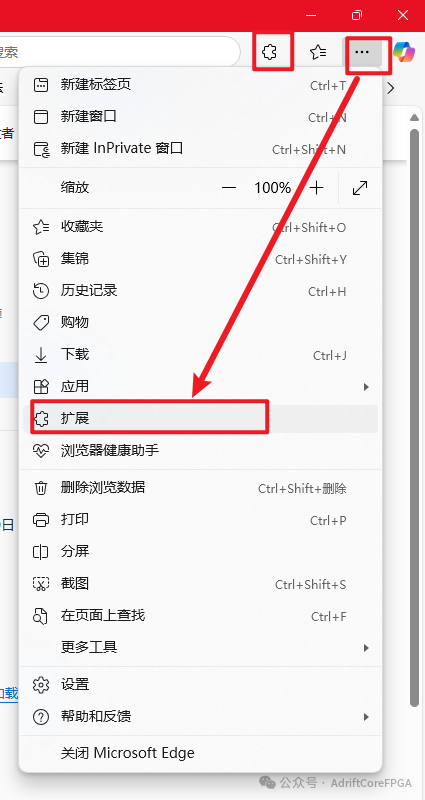
Task: Choose 删除浏览数据 trash entry
Action: (x=201, y=487)
